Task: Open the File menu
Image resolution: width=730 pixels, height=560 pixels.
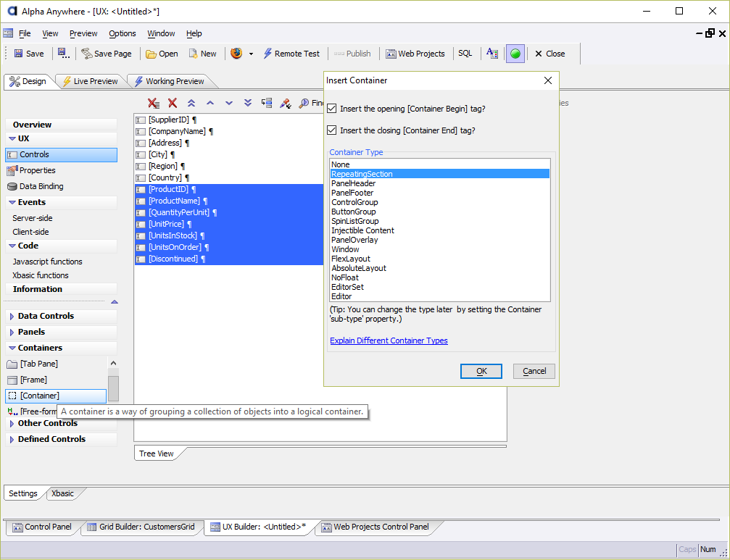Action: click(x=25, y=33)
